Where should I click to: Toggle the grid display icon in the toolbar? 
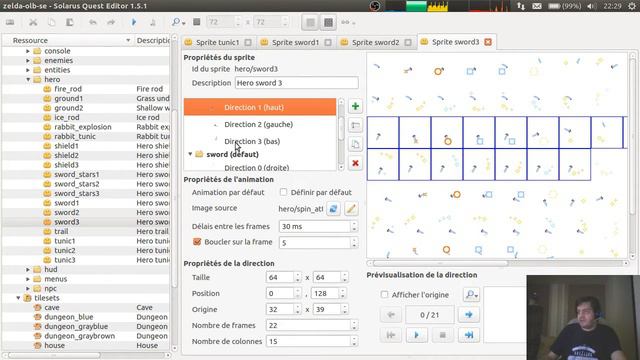tap(197, 22)
